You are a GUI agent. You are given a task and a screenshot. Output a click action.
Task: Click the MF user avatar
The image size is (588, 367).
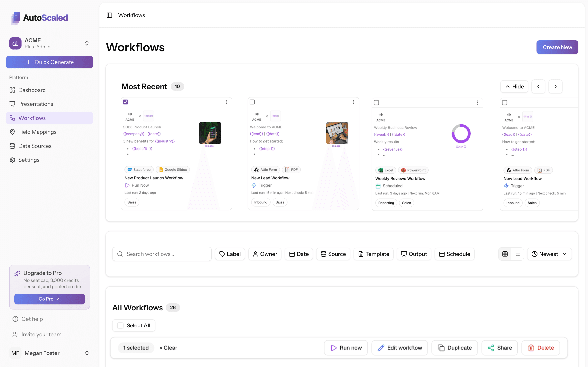[x=15, y=353]
